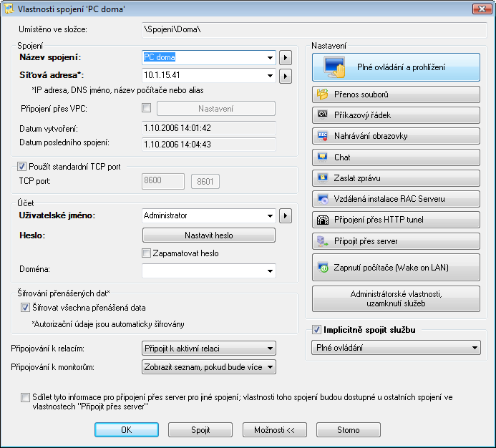Viewport: 496px width, 448px height.
Task: Click the window title bar application icon
Action: tap(9, 9)
